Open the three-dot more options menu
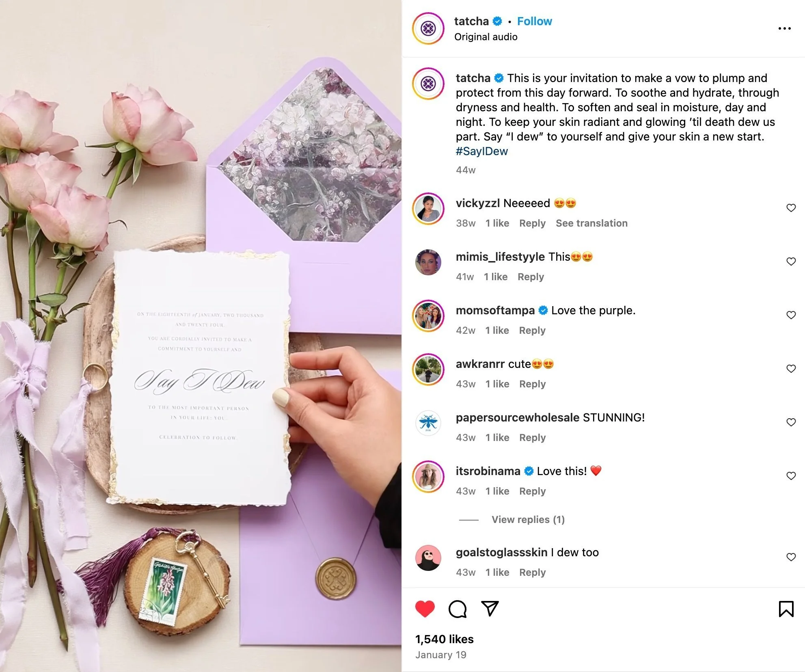Viewport: 805px width, 672px height. (784, 28)
